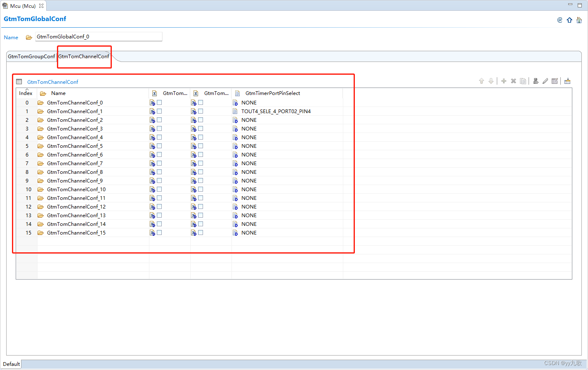Switch to the GtmTomGroupConf tab

[31, 57]
